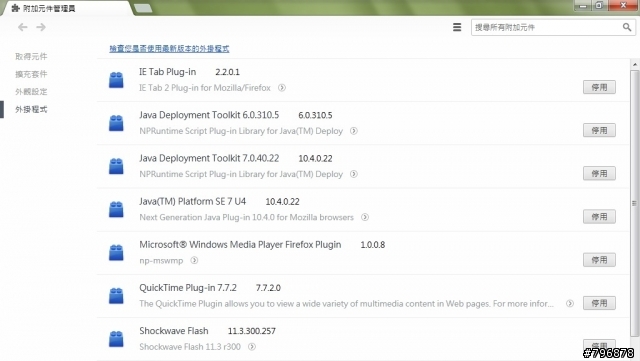The width and height of the screenshot is (640, 361).
Task: Select Shockwave Flash title
Action: (173, 331)
